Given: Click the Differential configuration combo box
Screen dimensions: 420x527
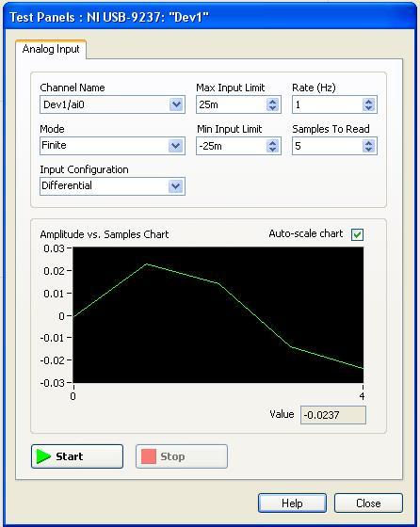Looking at the screenshot, I should (112, 186).
